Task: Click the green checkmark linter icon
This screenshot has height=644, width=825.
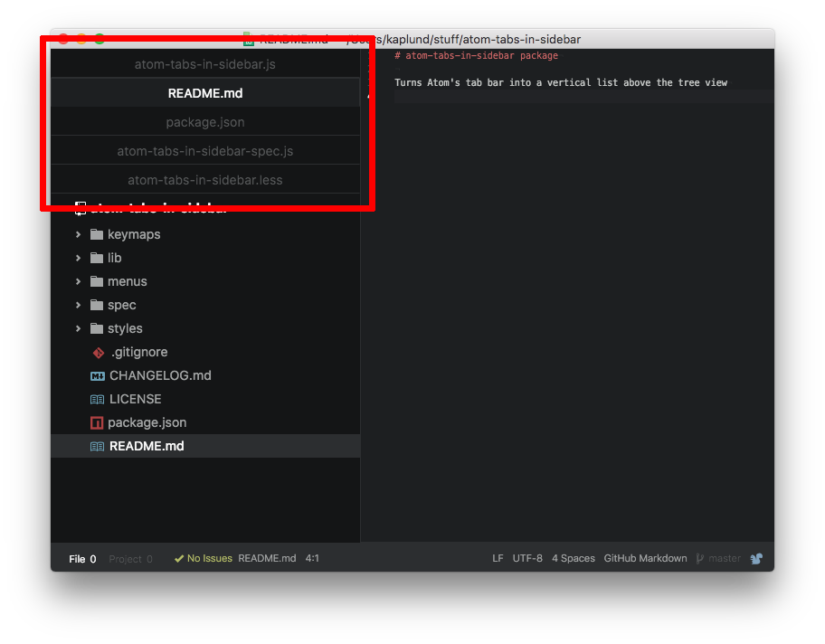Action: 179,559
